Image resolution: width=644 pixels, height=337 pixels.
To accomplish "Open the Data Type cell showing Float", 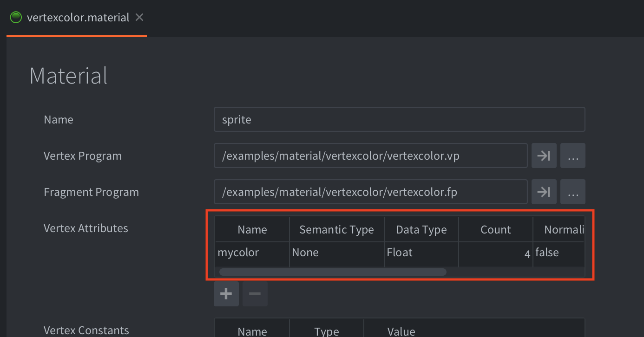I will click(x=421, y=253).
